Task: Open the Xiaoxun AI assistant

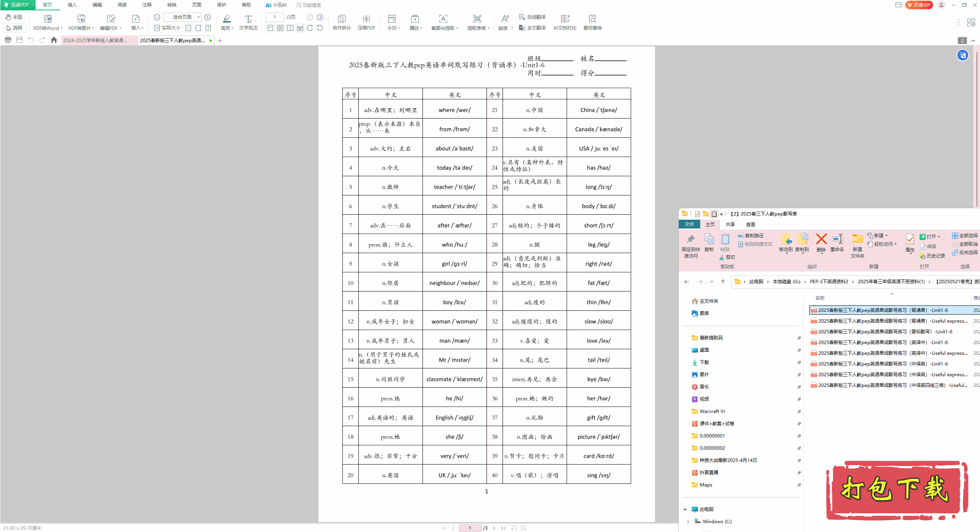Action: 276,5
